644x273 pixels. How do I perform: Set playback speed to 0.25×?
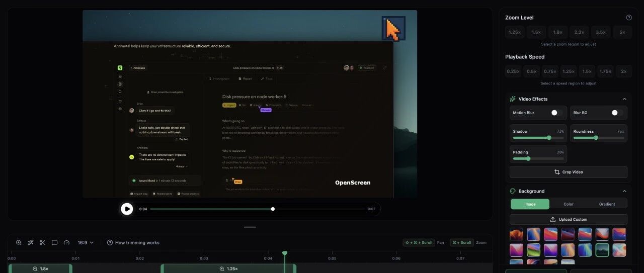[x=513, y=71]
